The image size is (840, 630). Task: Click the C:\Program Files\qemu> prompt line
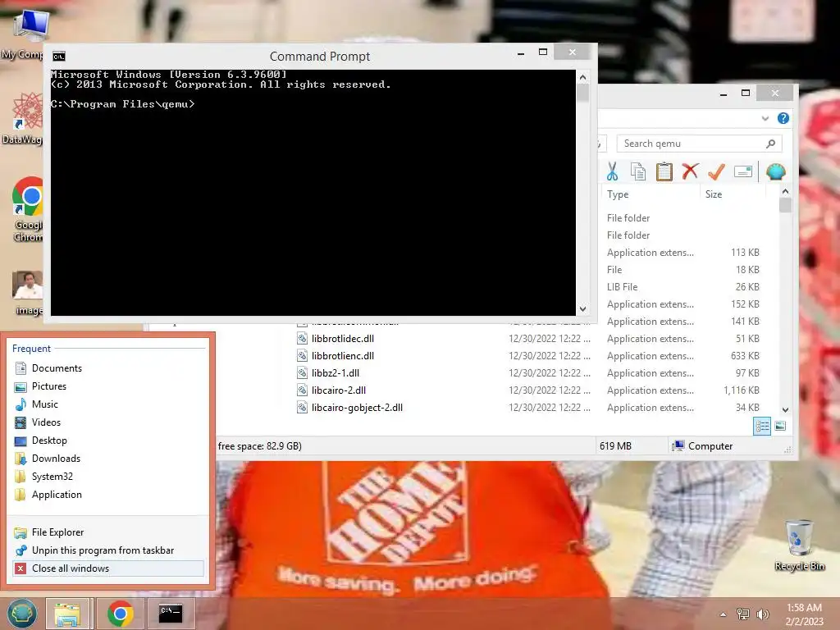(123, 104)
